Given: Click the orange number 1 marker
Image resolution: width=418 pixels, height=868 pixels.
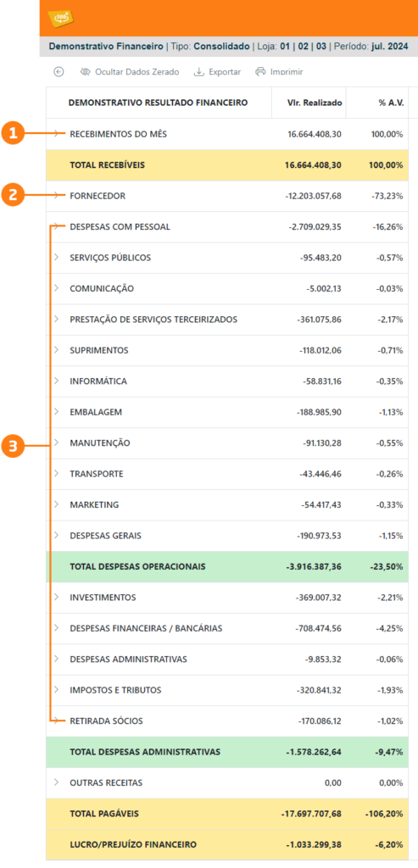Looking at the screenshot, I should pos(12,134).
